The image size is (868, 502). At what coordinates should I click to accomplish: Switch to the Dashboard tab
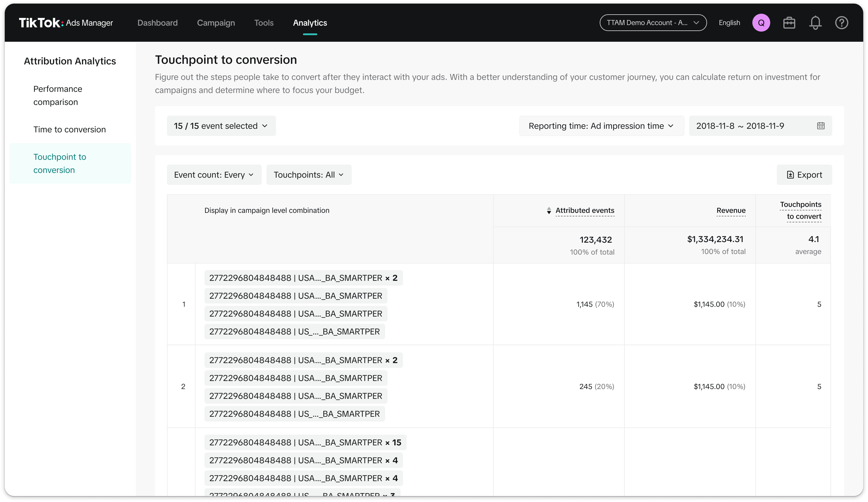pos(157,23)
